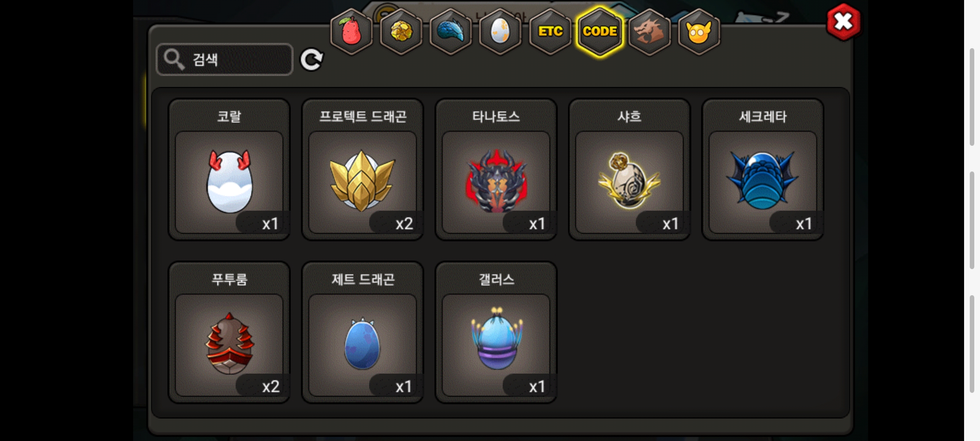Click the refresh arrow beside search
This screenshot has height=441, width=980.
click(x=312, y=60)
